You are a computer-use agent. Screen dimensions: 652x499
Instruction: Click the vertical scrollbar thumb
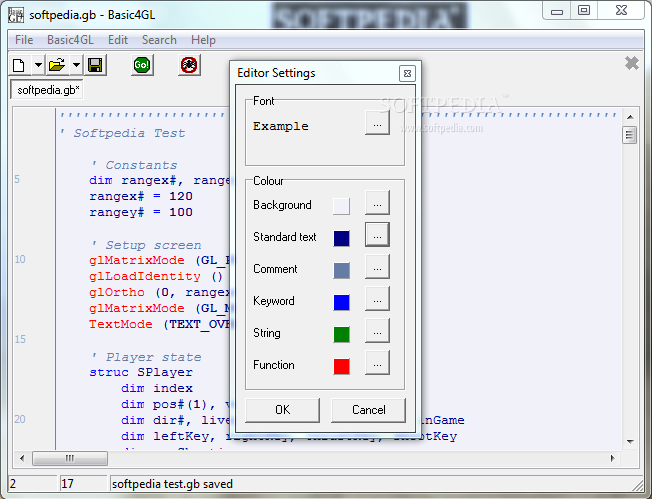[x=630, y=135]
